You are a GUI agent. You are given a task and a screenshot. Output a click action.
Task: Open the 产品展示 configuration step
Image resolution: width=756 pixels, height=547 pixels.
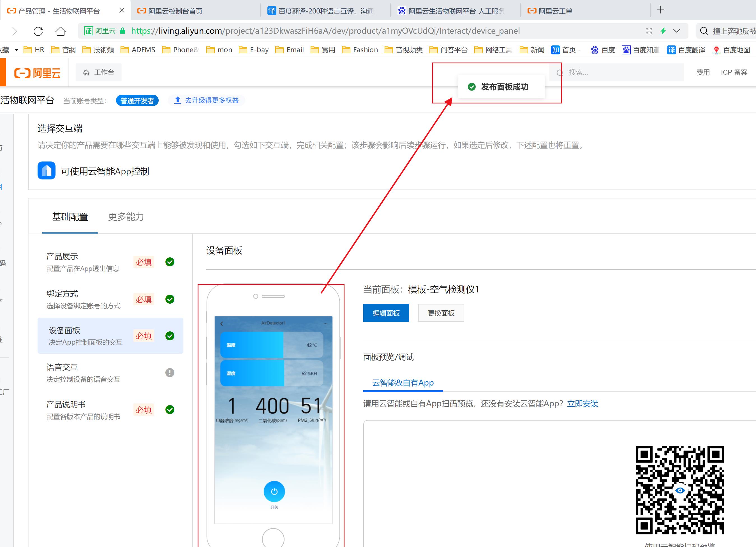110,262
